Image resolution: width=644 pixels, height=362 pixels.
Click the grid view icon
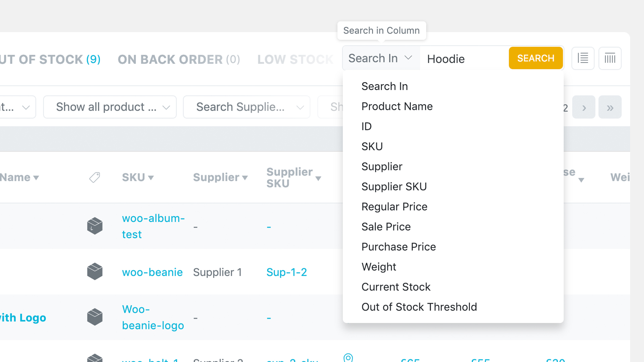click(609, 58)
